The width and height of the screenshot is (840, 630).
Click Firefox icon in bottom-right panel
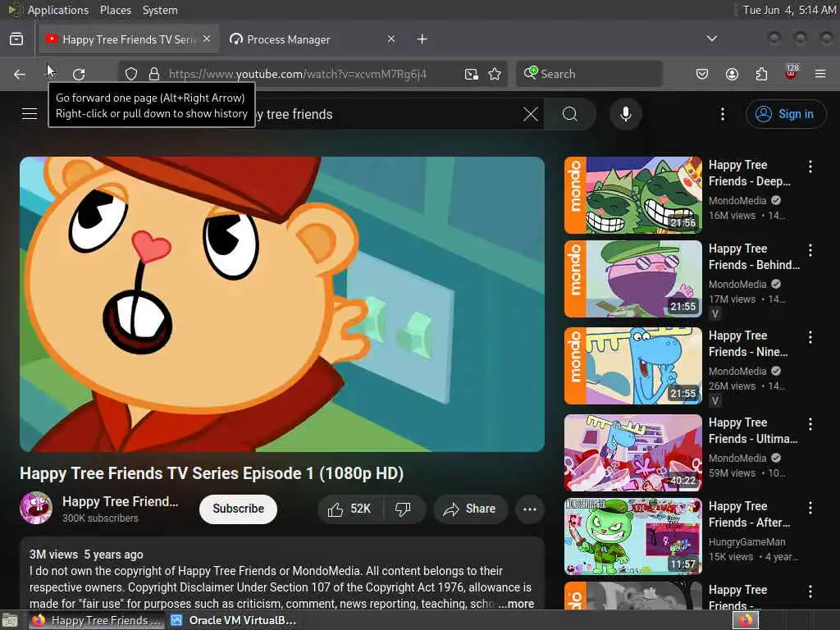[x=746, y=620]
